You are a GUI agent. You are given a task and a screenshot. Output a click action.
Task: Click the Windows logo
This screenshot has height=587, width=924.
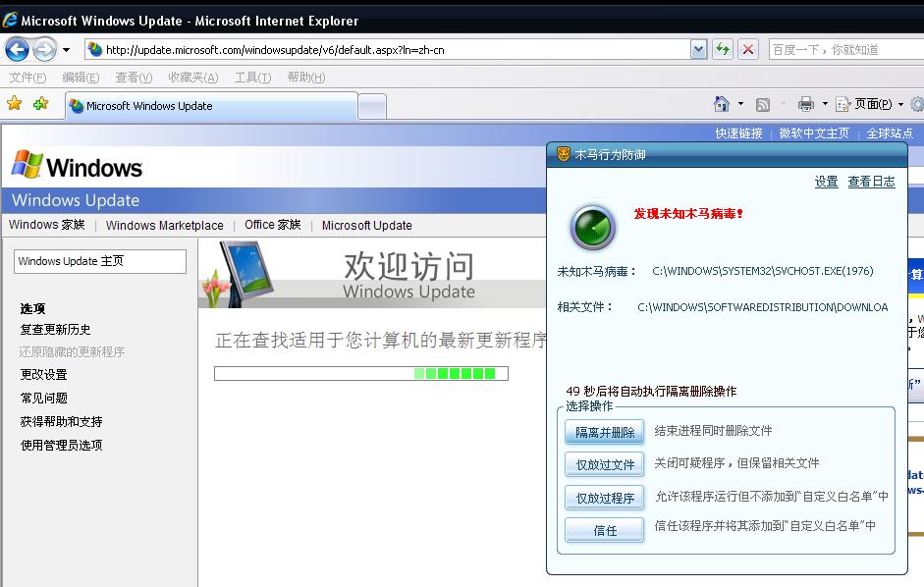[77, 165]
